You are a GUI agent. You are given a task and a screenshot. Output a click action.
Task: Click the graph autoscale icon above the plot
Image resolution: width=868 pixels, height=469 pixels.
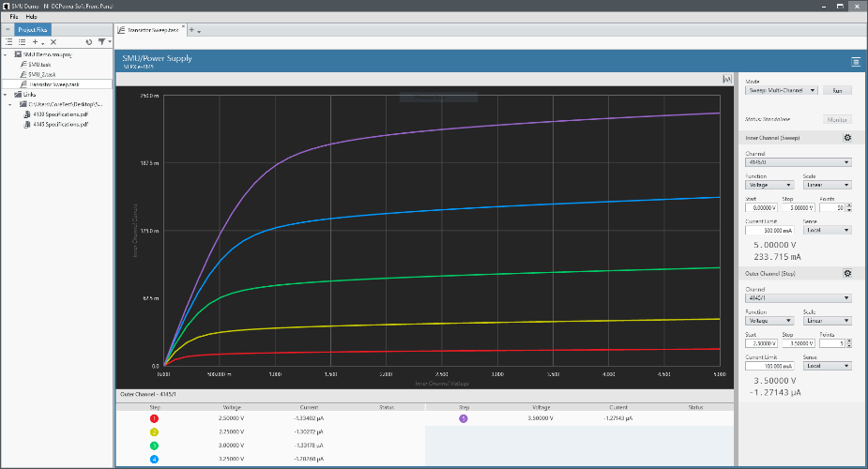pos(725,79)
